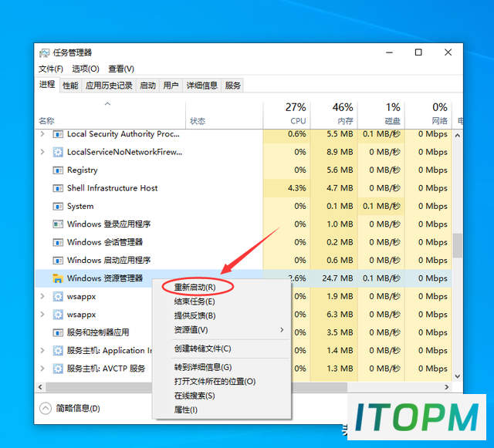Click the horizontal scrollbar right arrow

447,387
